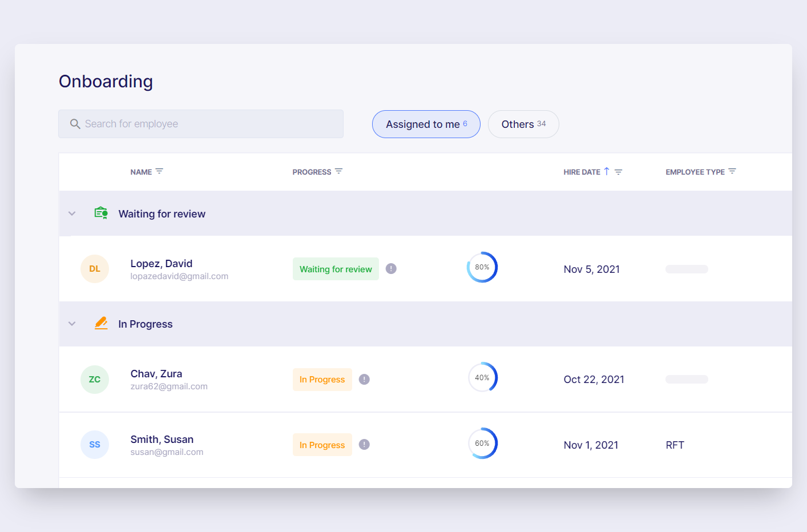Focus the Search for employee field
The height and width of the screenshot is (532, 807).
[x=201, y=124]
